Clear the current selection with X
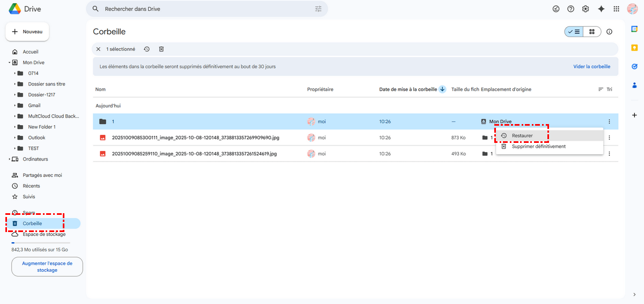The width and height of the screenshot is (644, 304). point(98,49)
